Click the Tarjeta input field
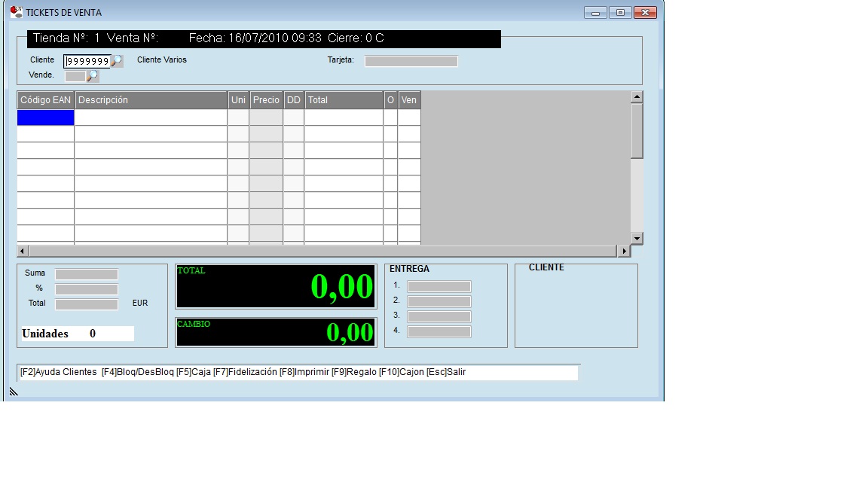 pyautogui.click(x=411, y=61)
